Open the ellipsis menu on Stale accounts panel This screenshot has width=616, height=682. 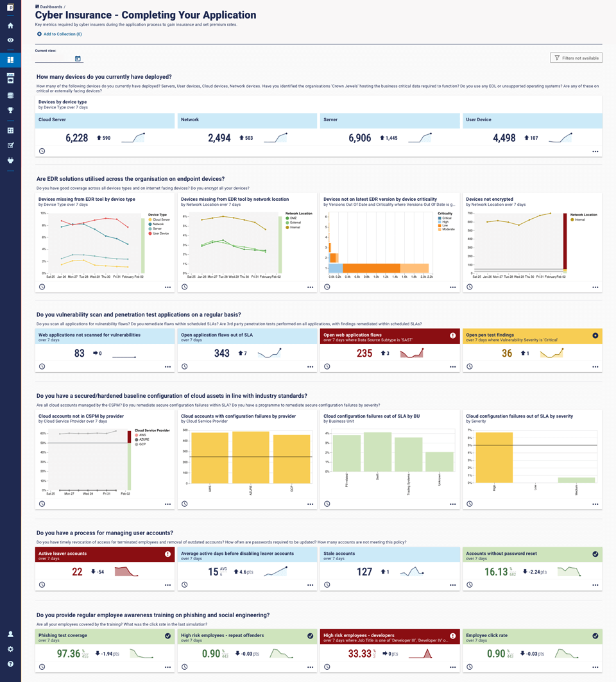coord(452,584)
